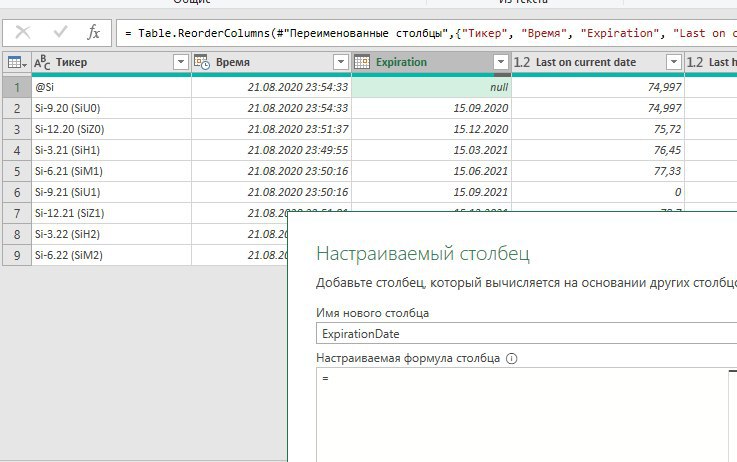The height and width of the screenshot is (462, 737).
Task: Open filter dropdown of Last on current date
Action: point(674,62)
